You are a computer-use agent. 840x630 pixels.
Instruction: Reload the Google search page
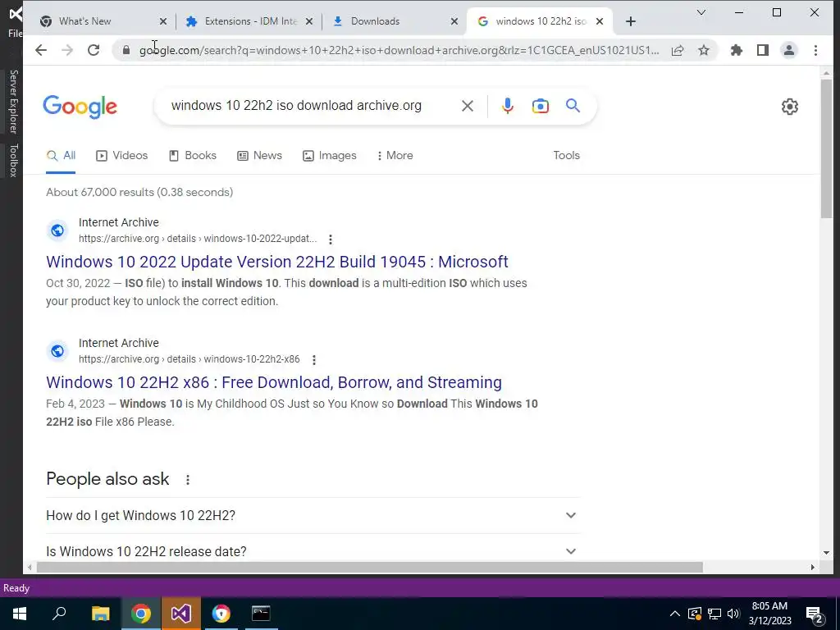(94, 50)
